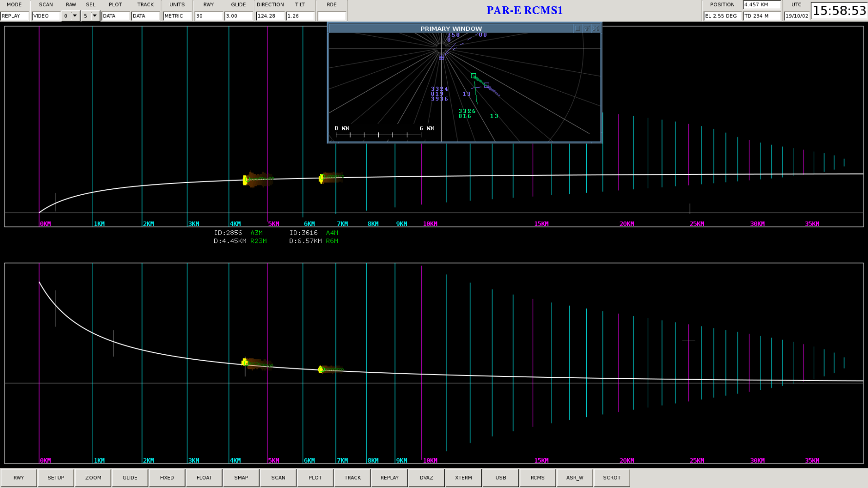Click the ASR_W button

pyautogui.click(x=575, y=478)
